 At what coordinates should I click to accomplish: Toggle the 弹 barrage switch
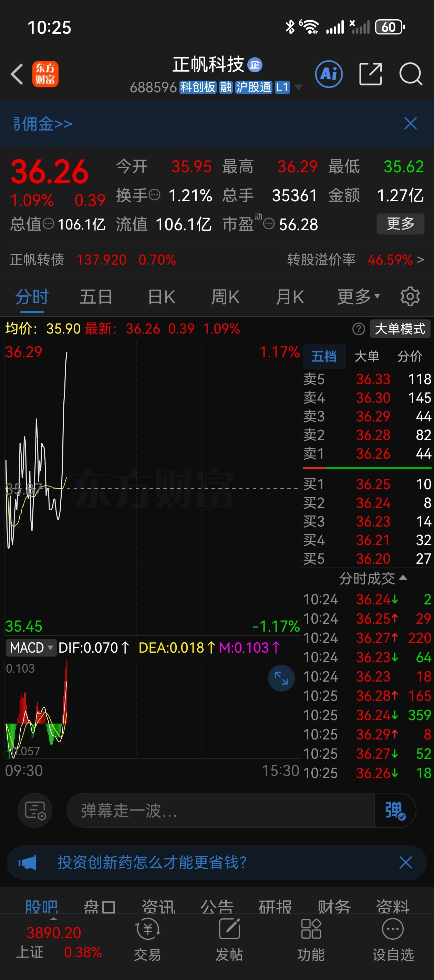point(395,810)
